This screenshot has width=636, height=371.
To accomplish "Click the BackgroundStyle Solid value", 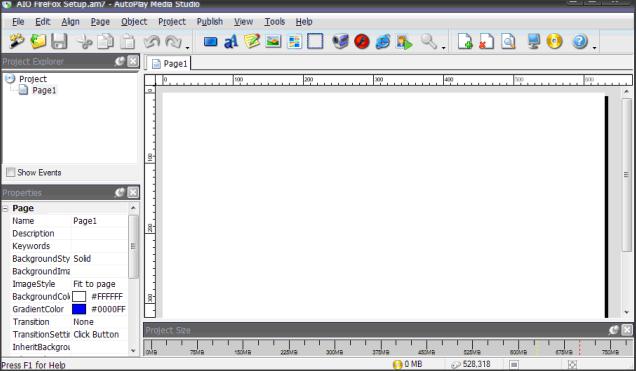I will [x=82, y=259].
